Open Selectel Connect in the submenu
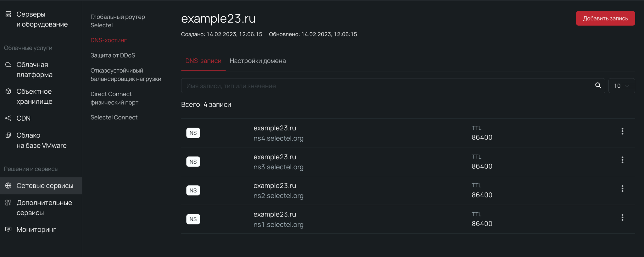Viewport: 644px width, 257px height. pyautogui.click(x=114, y=118)
